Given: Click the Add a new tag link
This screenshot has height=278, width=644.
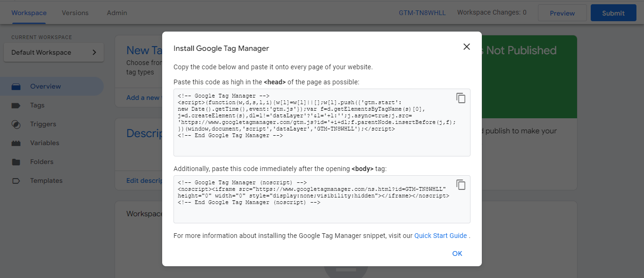Looking at the screenshot, I should (x=144, y=98).
